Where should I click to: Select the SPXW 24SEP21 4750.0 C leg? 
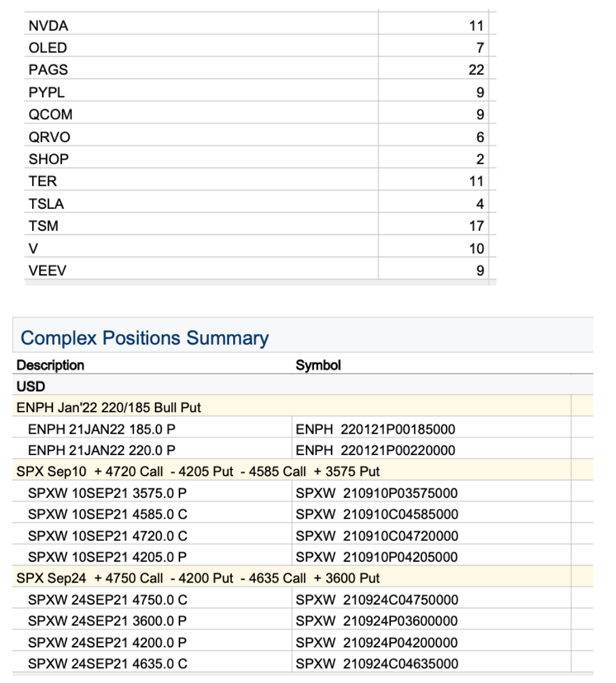107,600
